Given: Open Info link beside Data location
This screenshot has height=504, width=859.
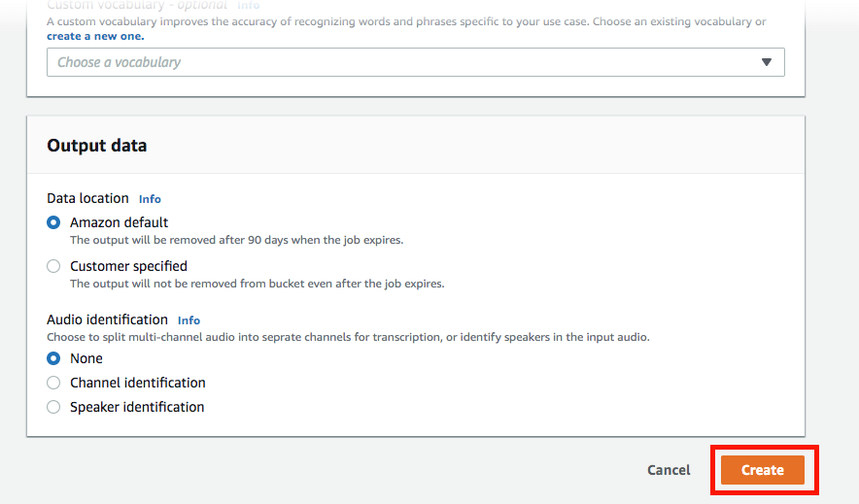Looking at the screenshot, I should (x=150, y=199).
